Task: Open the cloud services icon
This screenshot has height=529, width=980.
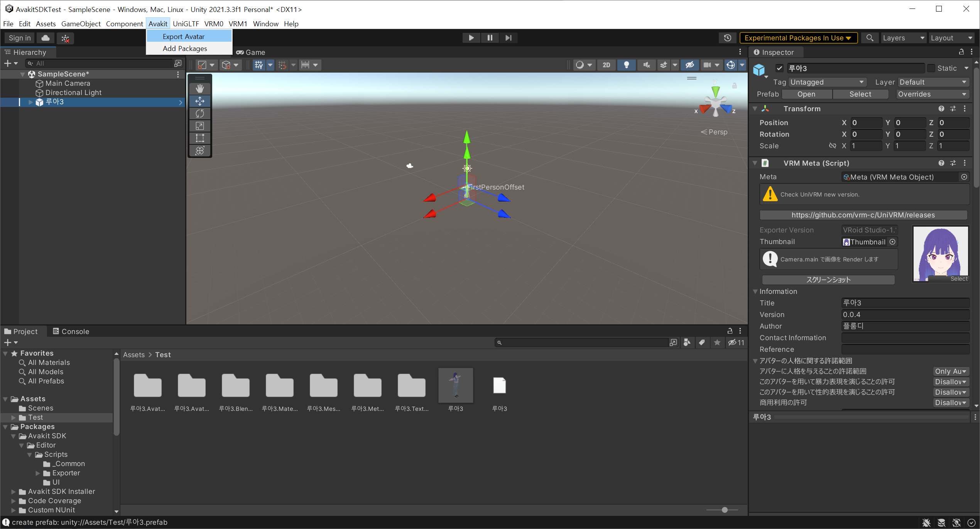Action: 46,38
